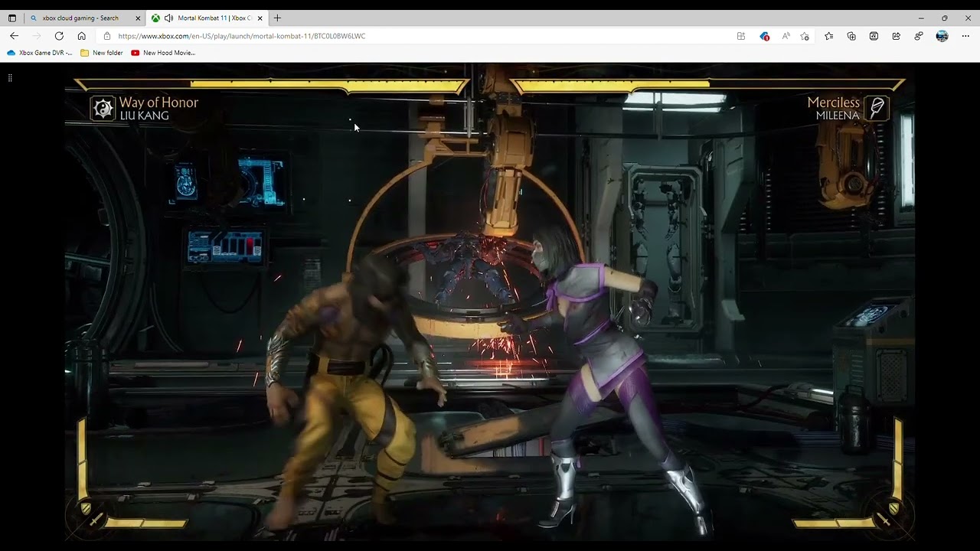Open the apps available icon in address bar
Screen dimensions: 980x551
(740, 36)
